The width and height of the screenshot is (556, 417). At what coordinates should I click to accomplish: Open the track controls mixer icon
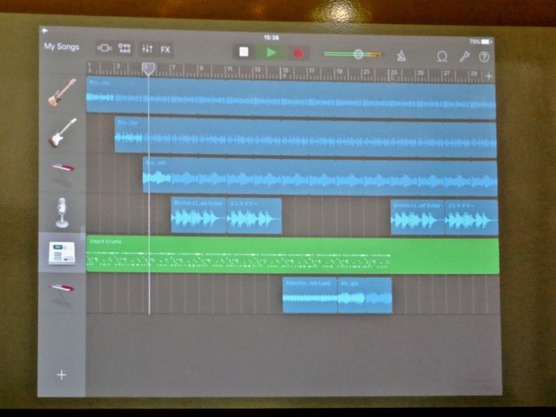click(x=147, y=49)
